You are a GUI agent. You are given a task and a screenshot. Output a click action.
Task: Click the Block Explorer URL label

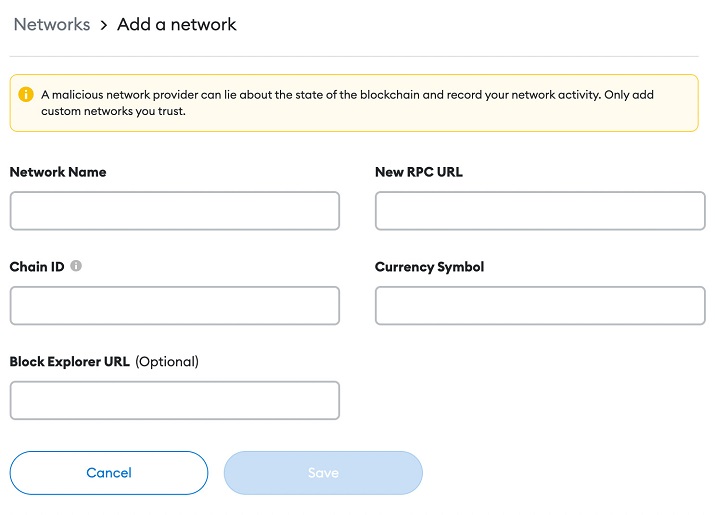click(x=70, y=362)
